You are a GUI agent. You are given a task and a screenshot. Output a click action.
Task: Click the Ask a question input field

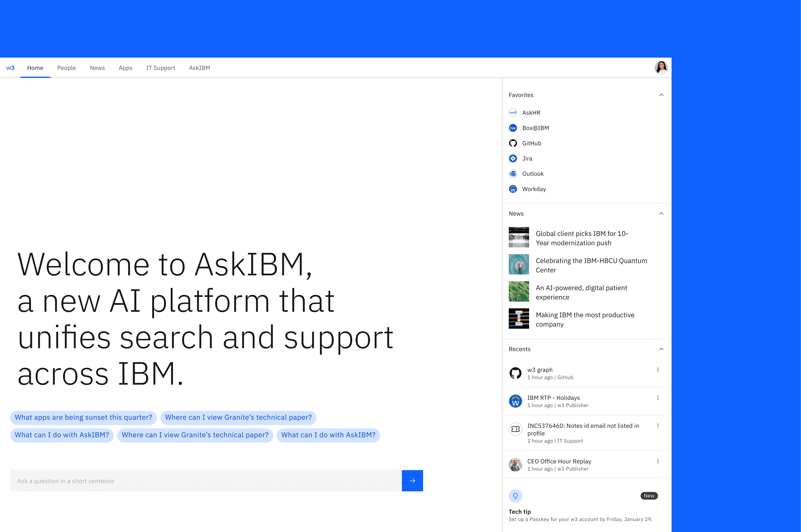coord(205,480)
